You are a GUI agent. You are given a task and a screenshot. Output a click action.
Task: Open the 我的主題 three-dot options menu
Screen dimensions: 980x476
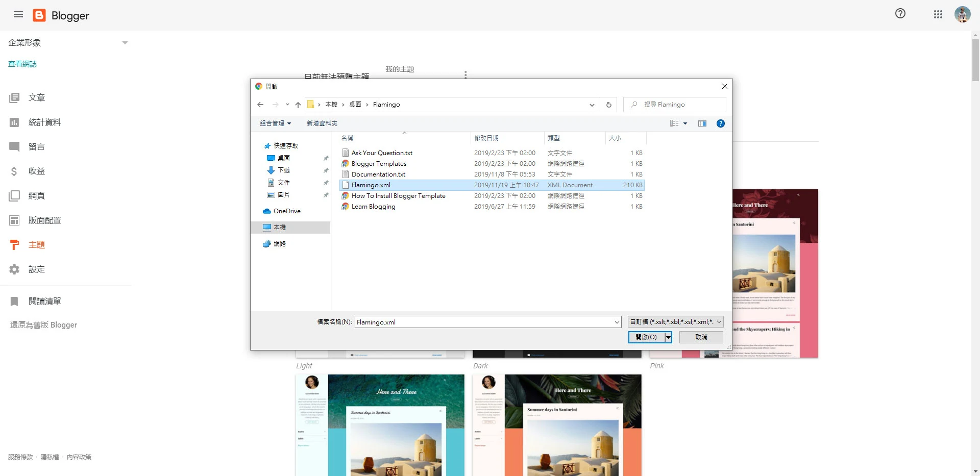click(465, 74)
